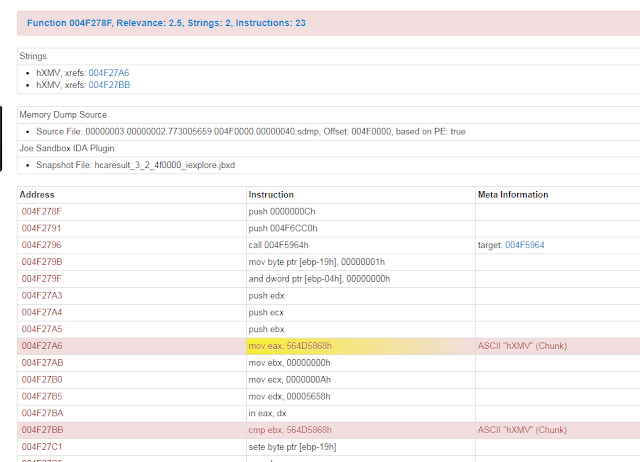Click the Address column header

[37, 195]
